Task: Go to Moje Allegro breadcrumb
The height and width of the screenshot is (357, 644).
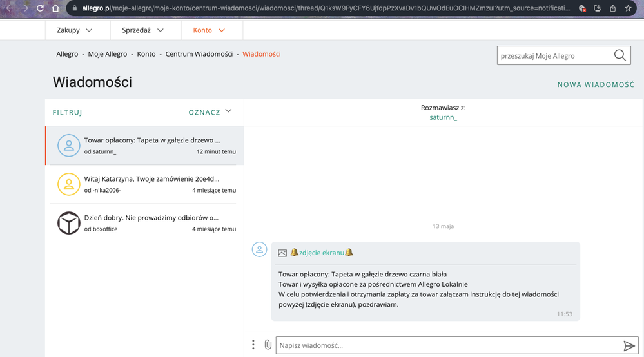Action: [x=107, y=53]
